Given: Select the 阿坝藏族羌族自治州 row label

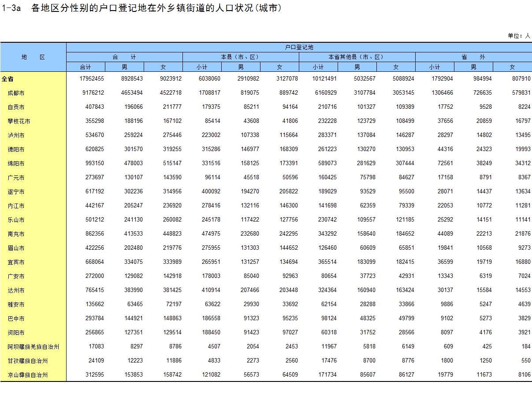Looking at the screenshot, I should click(x=33, y=347).
